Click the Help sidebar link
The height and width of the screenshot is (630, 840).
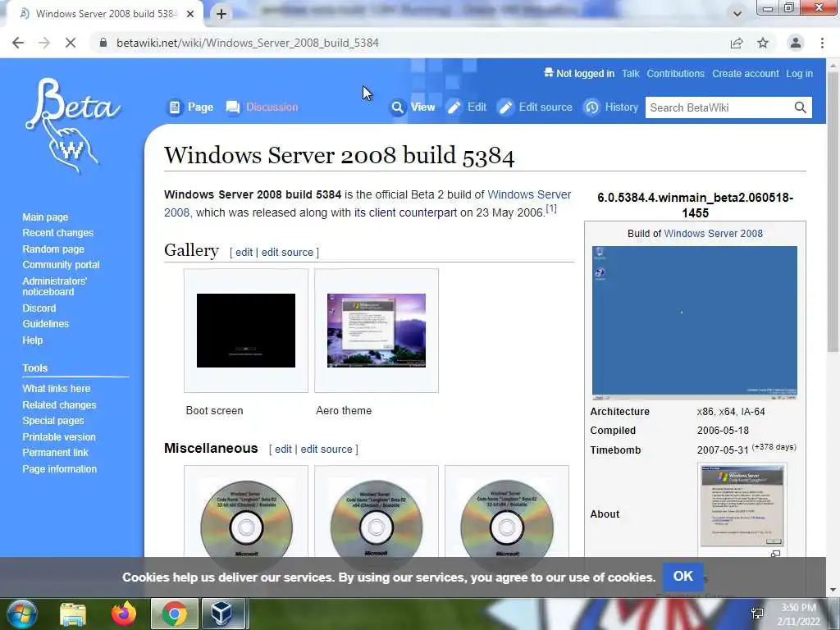[x=33, y=340]
